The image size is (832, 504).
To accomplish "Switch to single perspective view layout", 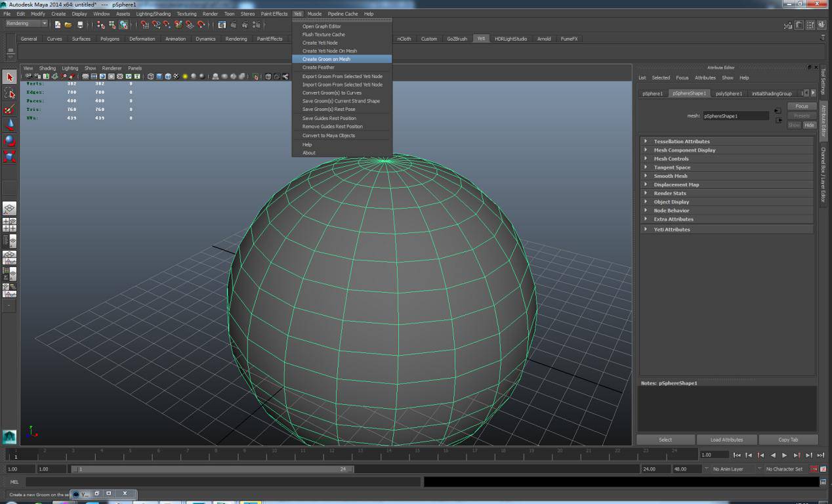I will pyautogui.click(x=9, y=209).
